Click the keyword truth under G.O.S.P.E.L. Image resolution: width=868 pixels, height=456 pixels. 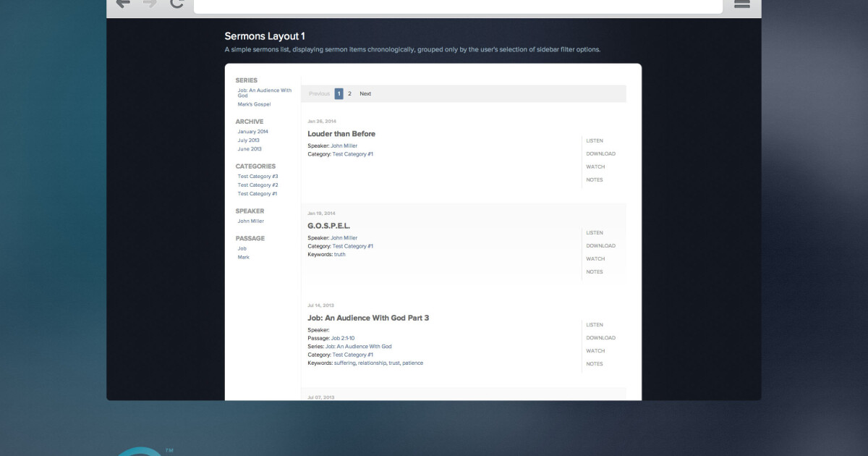(340, 254)
